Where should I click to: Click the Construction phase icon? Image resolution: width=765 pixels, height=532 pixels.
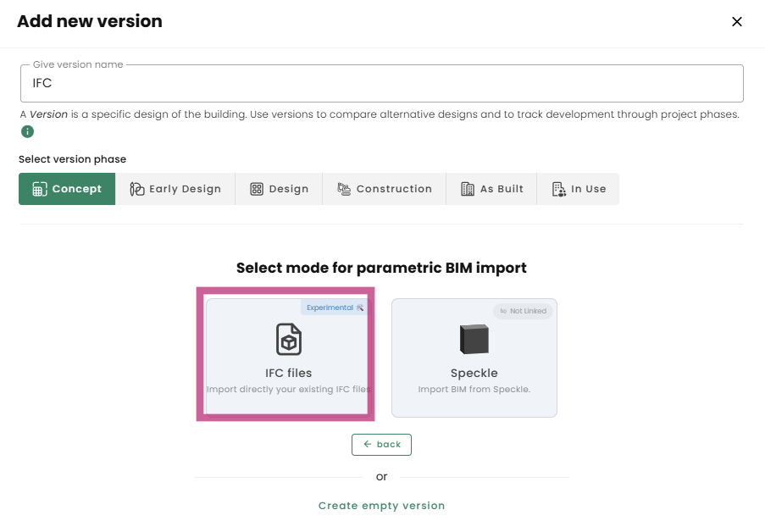click(x=344, y=189)
